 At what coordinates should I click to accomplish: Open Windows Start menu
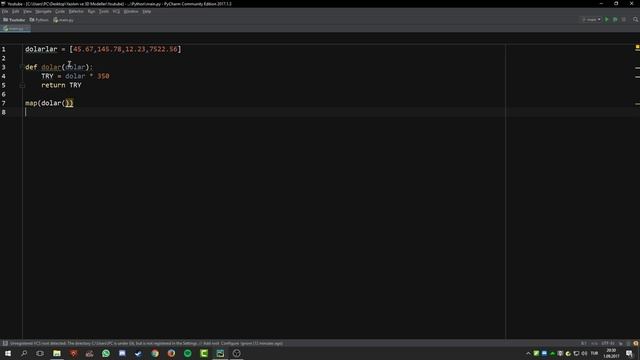(x=8, y=353)
